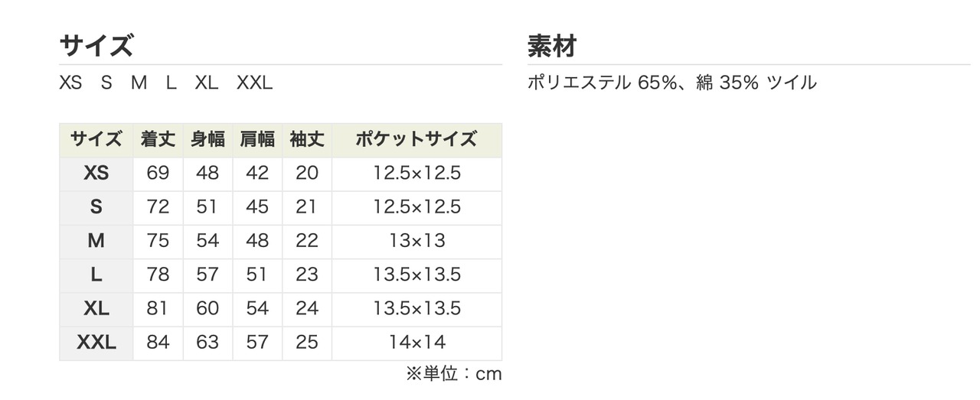Click the 袖丈 column header

tap(307, 140)
